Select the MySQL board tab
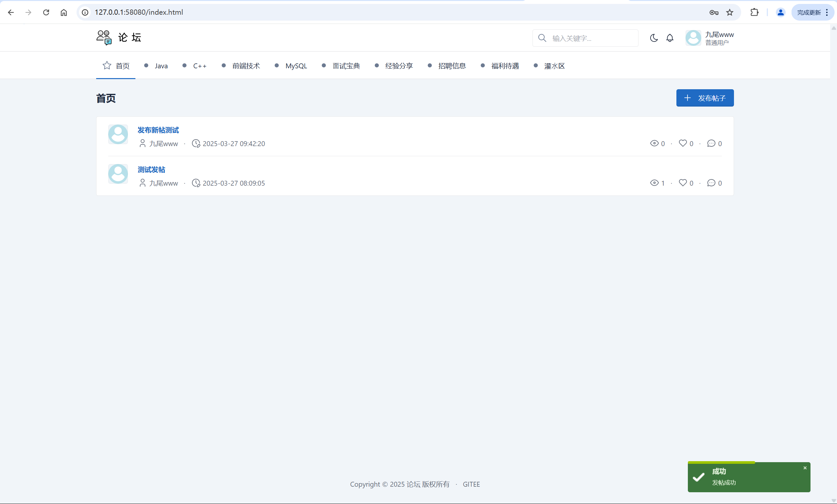 (x=296, y=66)
